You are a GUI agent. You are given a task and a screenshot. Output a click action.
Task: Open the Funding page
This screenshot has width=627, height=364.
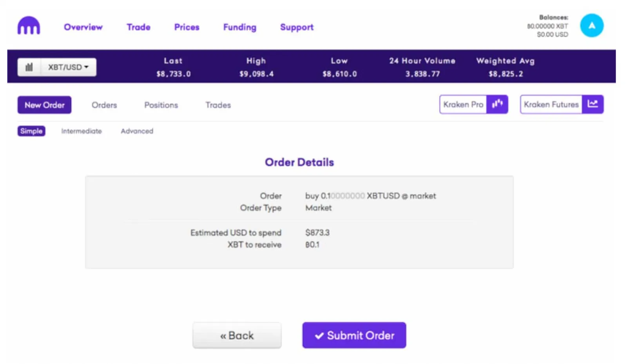point(239,27)
